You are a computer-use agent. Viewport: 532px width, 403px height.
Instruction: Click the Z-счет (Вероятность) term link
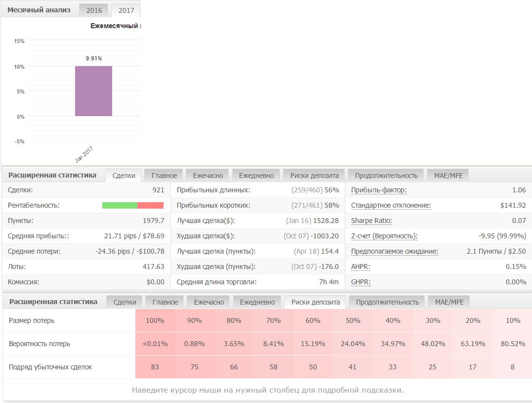[x=384, y=236]
